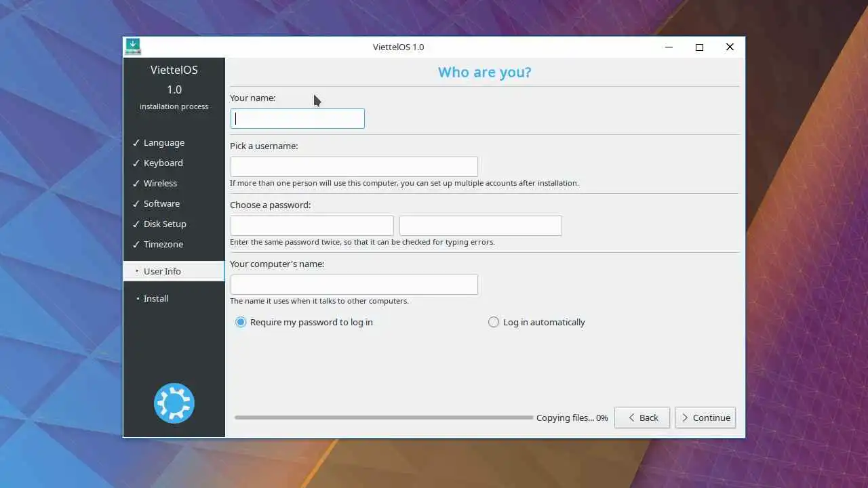Click the Copying files progress bar
Viewport: 868px width, 488px height.
pos(384,418)
